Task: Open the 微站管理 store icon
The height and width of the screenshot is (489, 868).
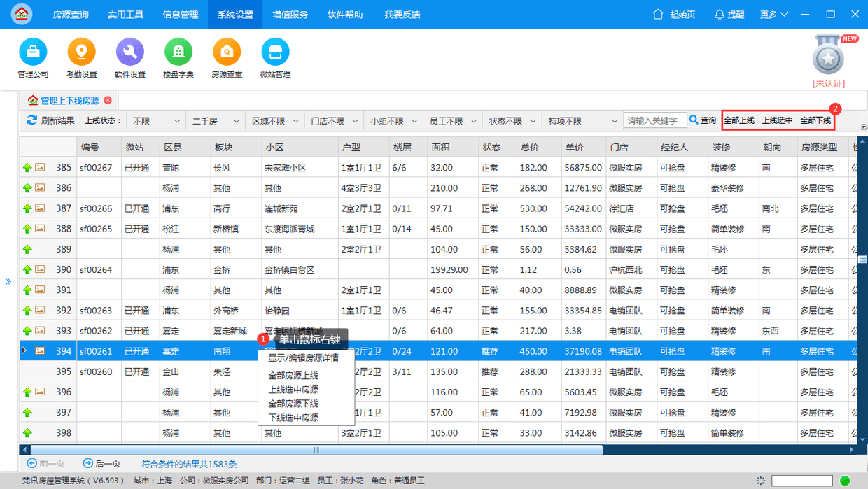Action: click(275, 52)
